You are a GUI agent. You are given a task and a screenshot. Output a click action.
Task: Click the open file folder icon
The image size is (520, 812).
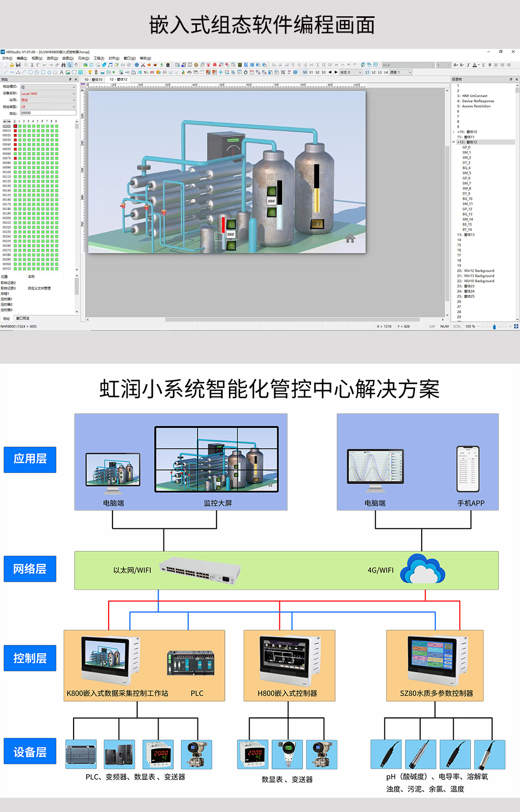[x=12, y=65]
